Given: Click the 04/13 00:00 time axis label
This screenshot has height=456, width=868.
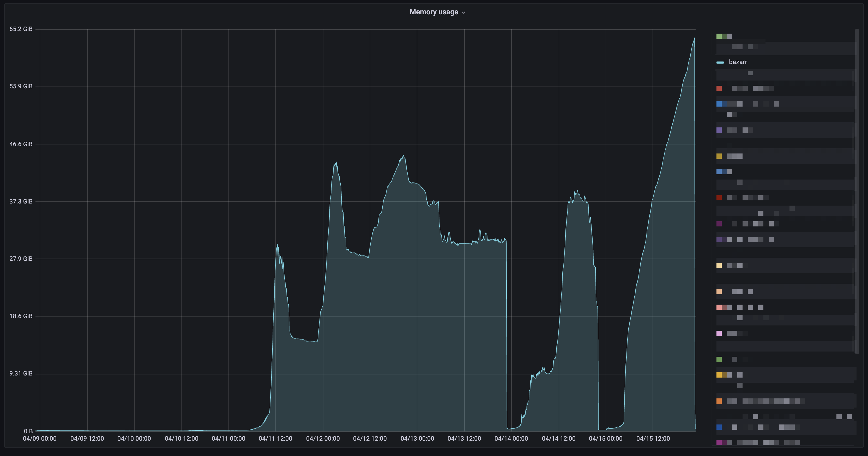Looking at the screenshot, I should 417,439.
